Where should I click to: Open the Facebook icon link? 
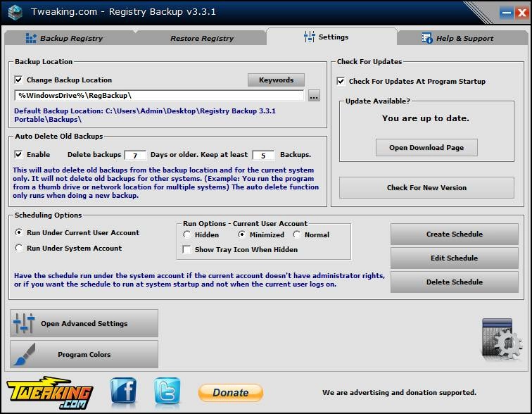click(124, 391)
